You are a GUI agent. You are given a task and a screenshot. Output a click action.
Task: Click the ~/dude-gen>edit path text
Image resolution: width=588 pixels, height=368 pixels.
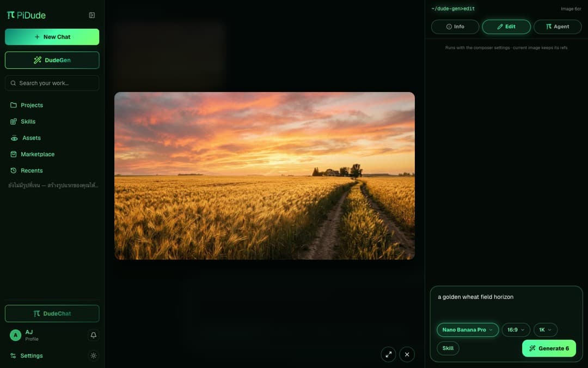click(x=453, y=9)
